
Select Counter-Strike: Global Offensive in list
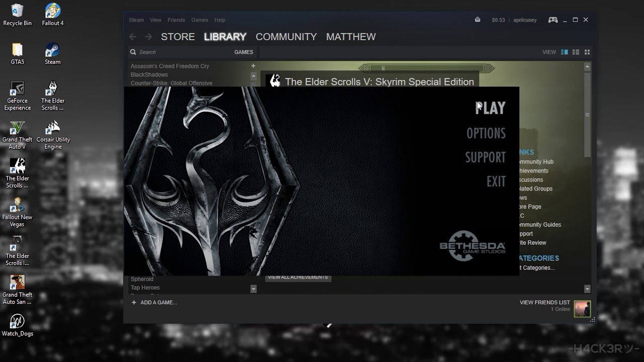pos(171,83)
